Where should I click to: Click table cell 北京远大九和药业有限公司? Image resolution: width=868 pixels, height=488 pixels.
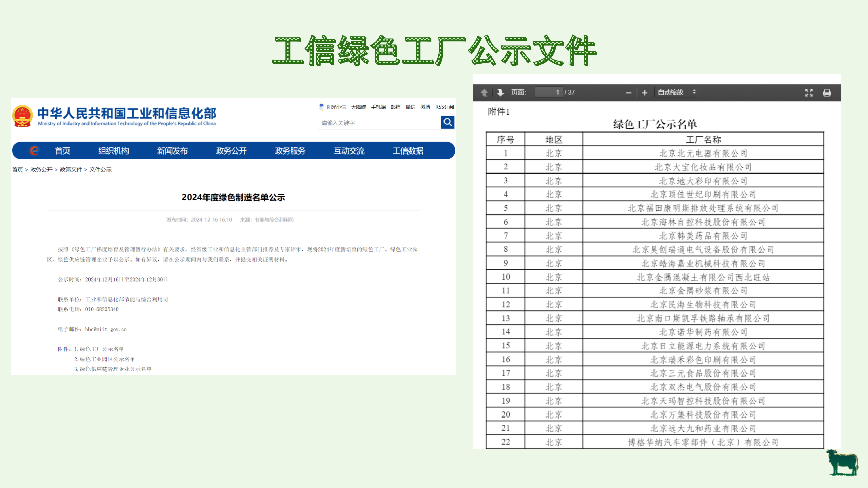703,428
